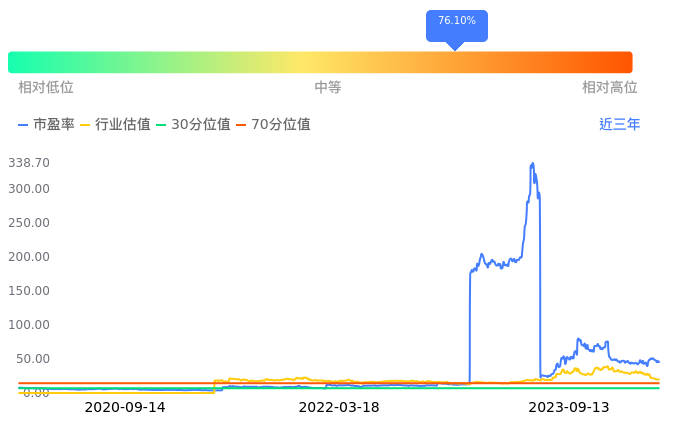Click the 200.00 y-axis label
Image resolution: width=686 pixels, height=442 pixels.
point(28,257)
